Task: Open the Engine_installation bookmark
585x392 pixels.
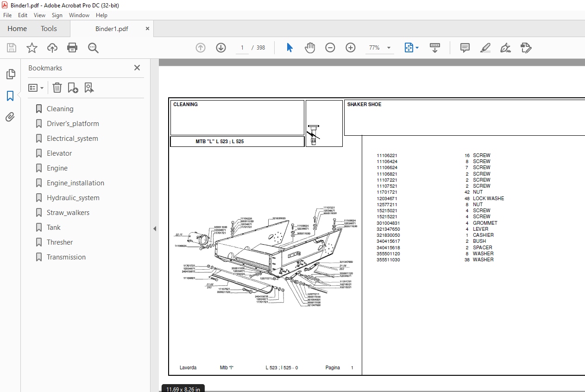Action: (x=75, y=183)
